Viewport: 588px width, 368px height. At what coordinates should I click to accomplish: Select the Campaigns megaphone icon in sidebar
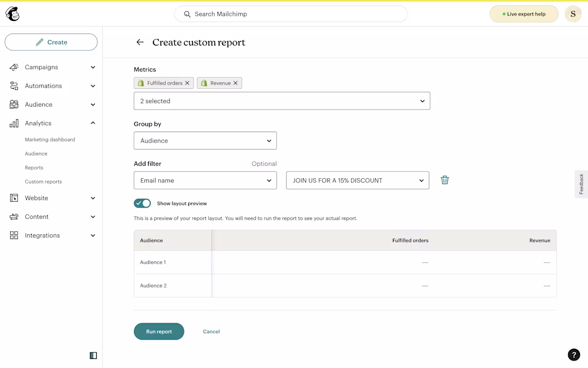(14, 67)
